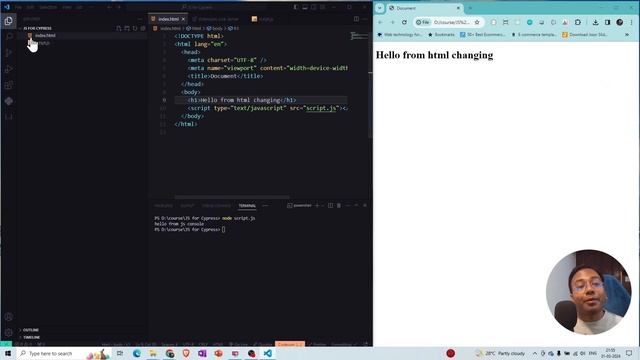The width and height of the screenshot is (640, 360).
Task: Open a new Chrome tab
Action: click(x=470, y=8)
